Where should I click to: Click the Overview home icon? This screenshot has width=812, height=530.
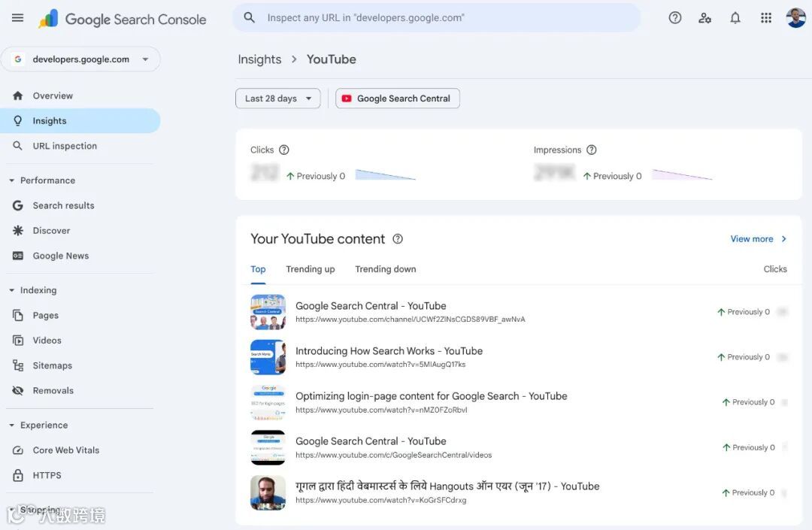click(x=17, y=95)
